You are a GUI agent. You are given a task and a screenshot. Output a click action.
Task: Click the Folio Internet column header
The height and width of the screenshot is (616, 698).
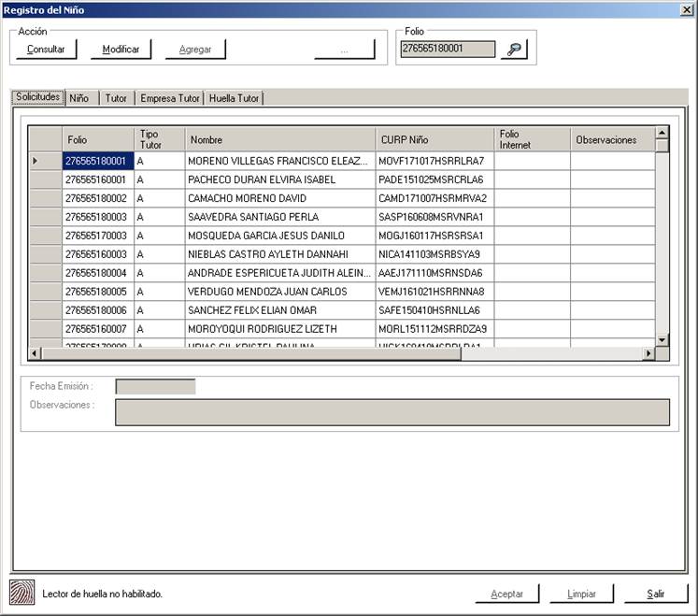click(533, 139)
